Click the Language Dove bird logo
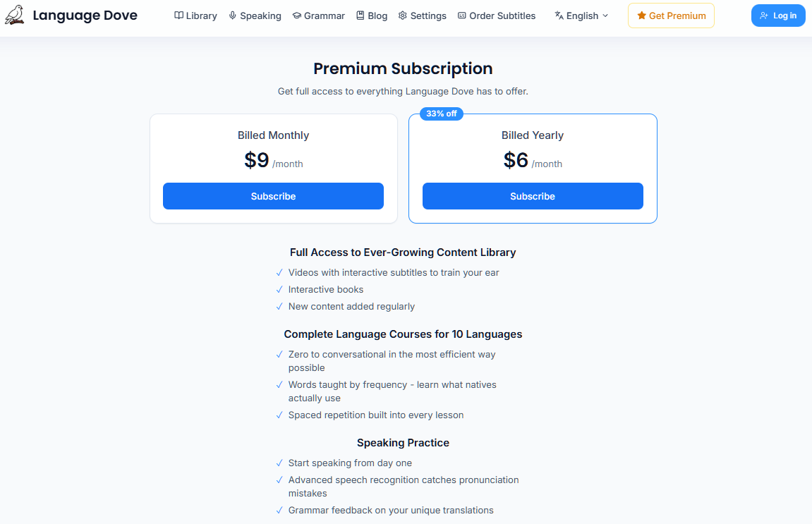Screen dimensions: 812x524 [14, 15]
